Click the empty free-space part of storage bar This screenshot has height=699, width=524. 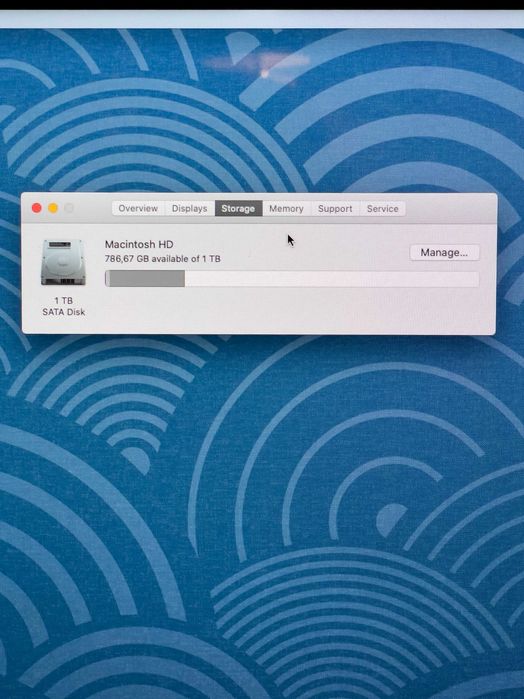[332, 279]
